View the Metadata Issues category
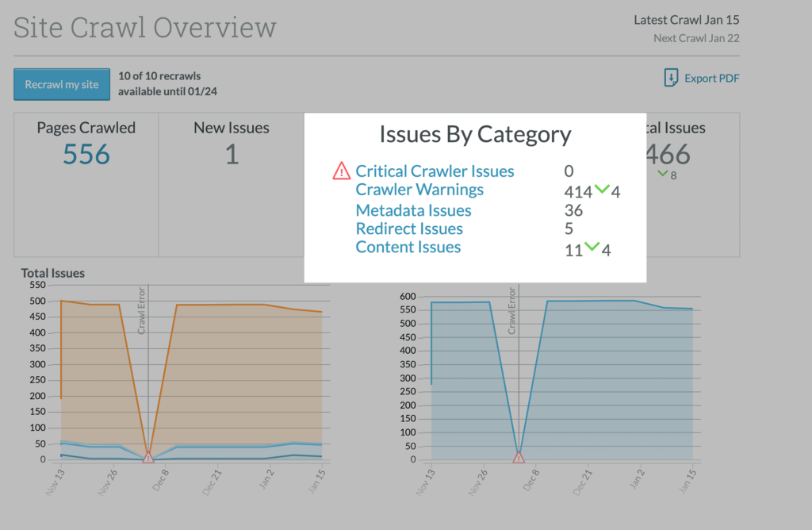This screenshot has height=530, width=812. 413,210
